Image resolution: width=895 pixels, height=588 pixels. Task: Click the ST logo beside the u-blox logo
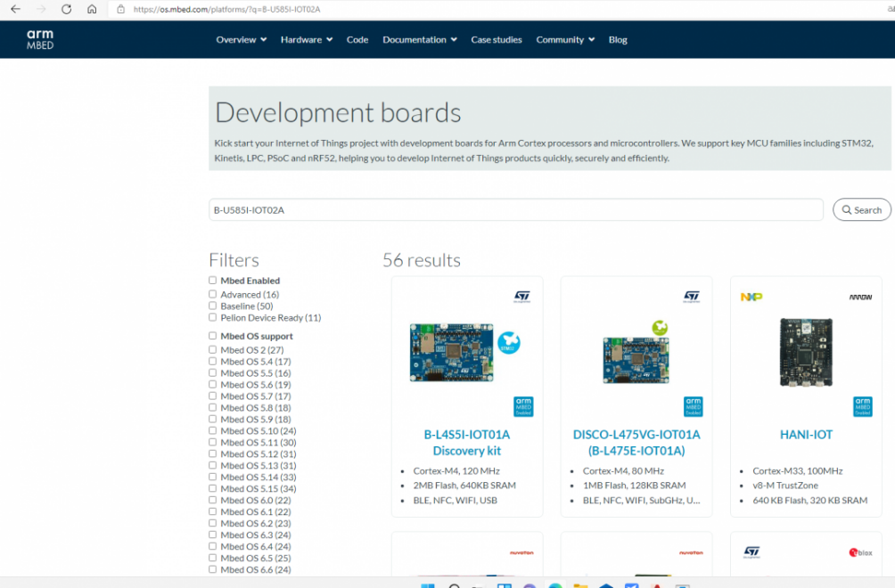point(751,552)
